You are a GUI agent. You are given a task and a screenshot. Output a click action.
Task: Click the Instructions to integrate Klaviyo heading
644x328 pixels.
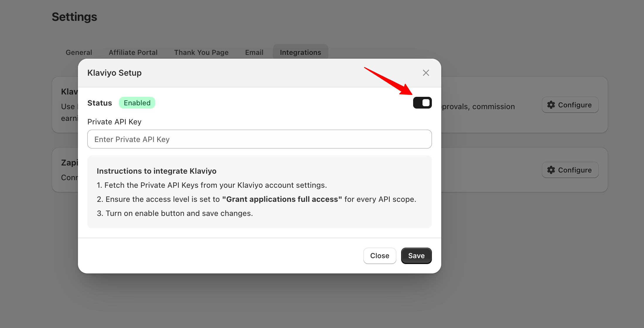[156, 171]
